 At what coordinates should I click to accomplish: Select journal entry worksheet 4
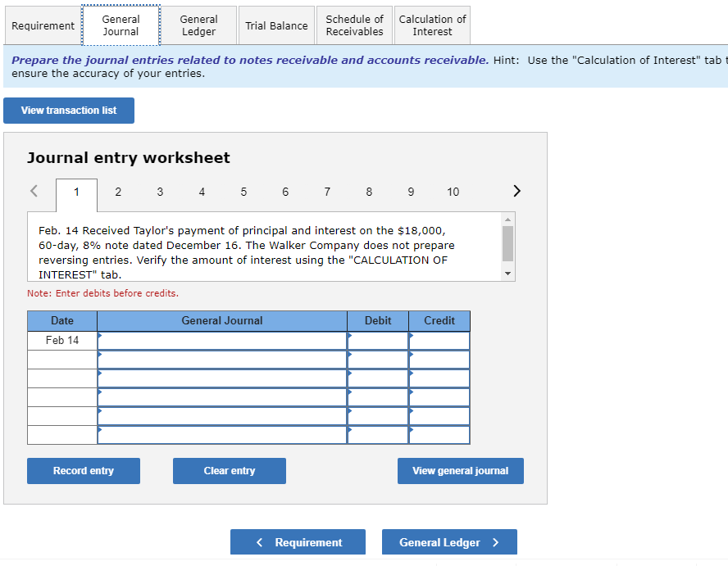202,192
